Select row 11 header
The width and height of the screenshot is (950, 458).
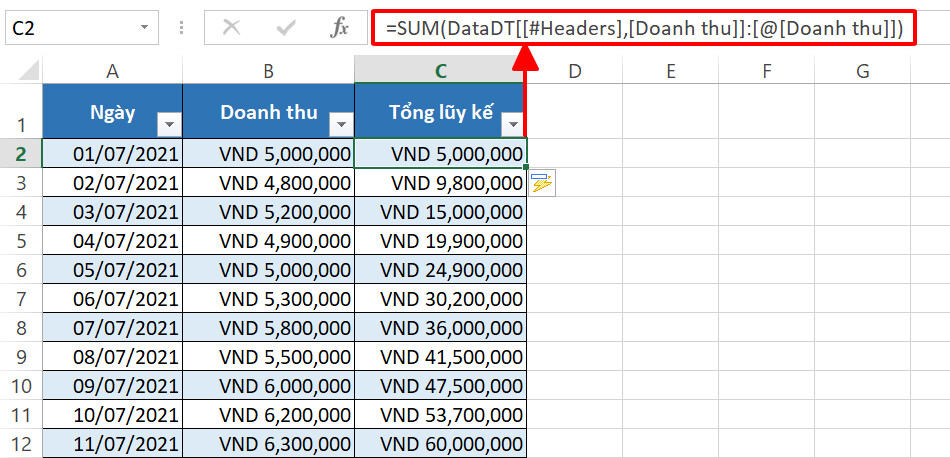21,415
